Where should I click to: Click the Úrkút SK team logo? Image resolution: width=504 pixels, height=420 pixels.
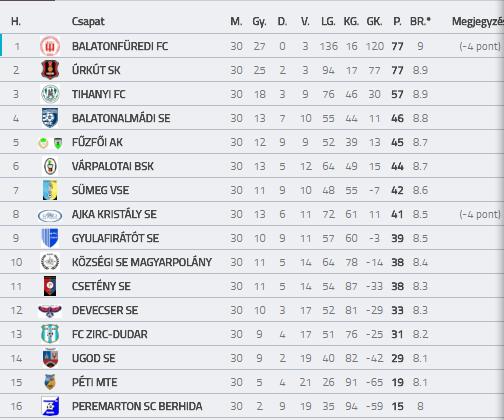pyautogui.click(x=50, y=70)
